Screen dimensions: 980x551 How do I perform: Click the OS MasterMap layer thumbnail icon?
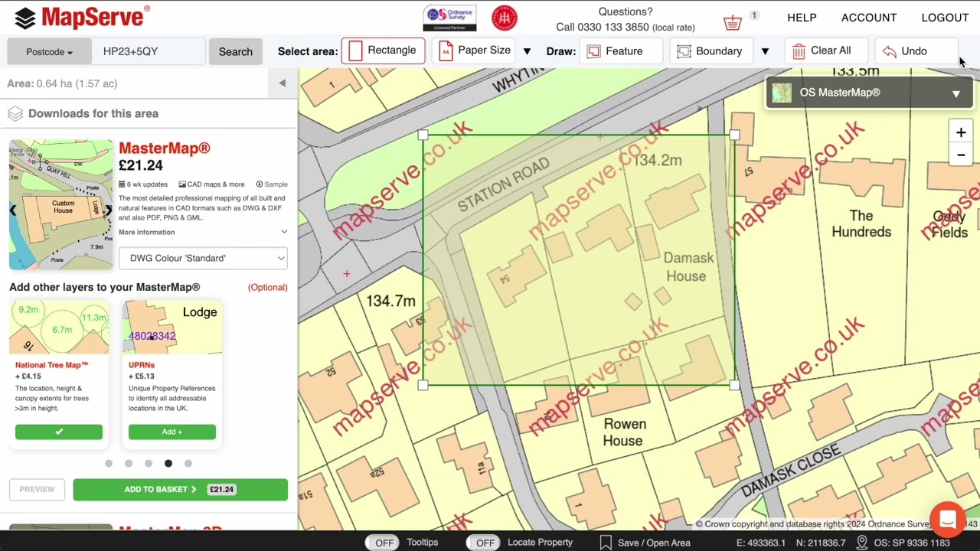[x=782, y=93]
